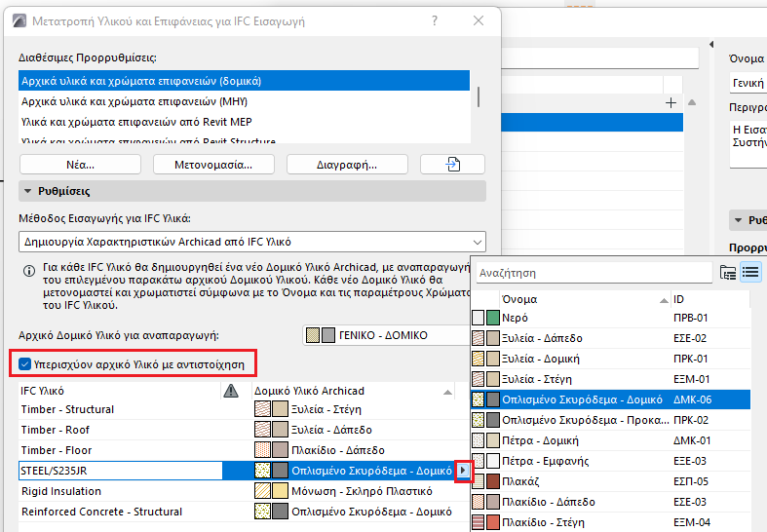Screen dimensions: 767x532
Task: Open ΓΕΝΙΚΟ - ΔΟΜΙΚΟ building material selector
Action: point(387,335)
